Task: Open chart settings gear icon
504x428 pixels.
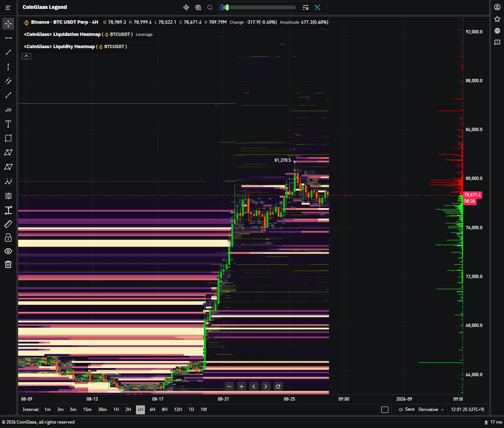Action: (198, 7)
